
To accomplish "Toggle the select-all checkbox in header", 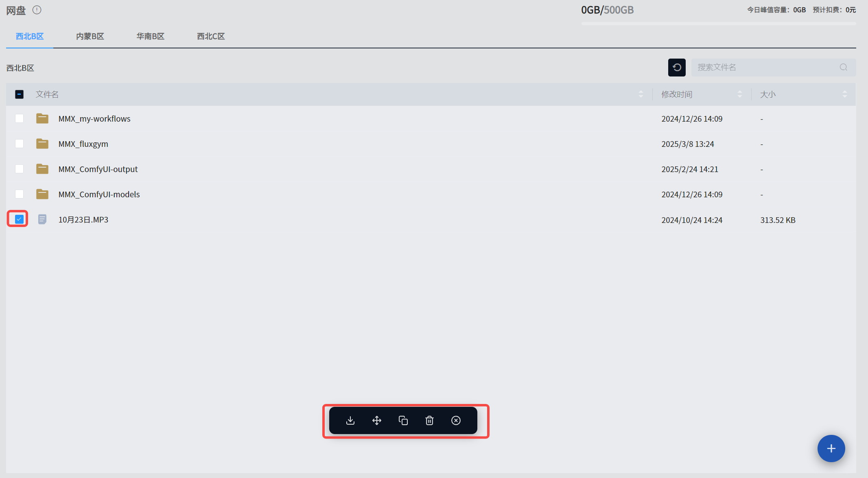I will [x=19, y=94].
